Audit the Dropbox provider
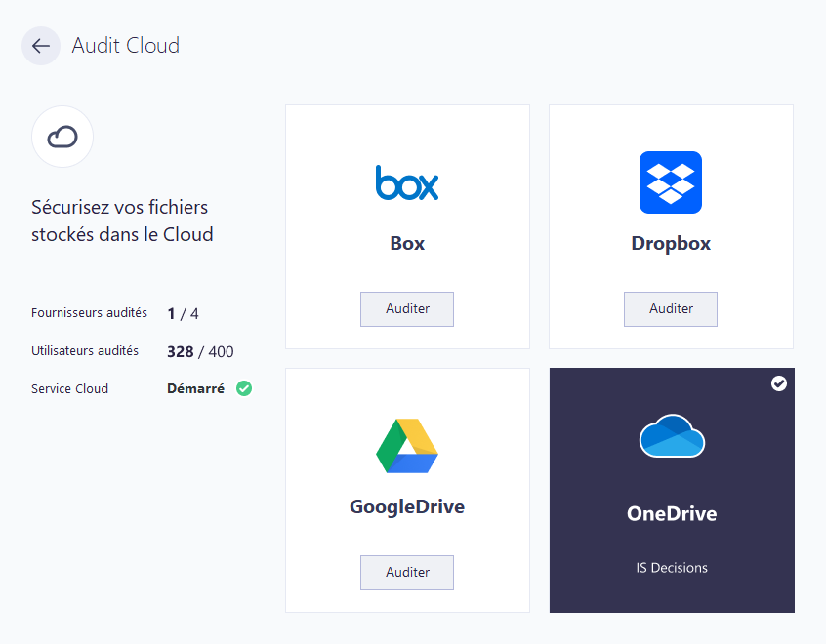The height and width of the screenshot is (644, 826). 671,309
